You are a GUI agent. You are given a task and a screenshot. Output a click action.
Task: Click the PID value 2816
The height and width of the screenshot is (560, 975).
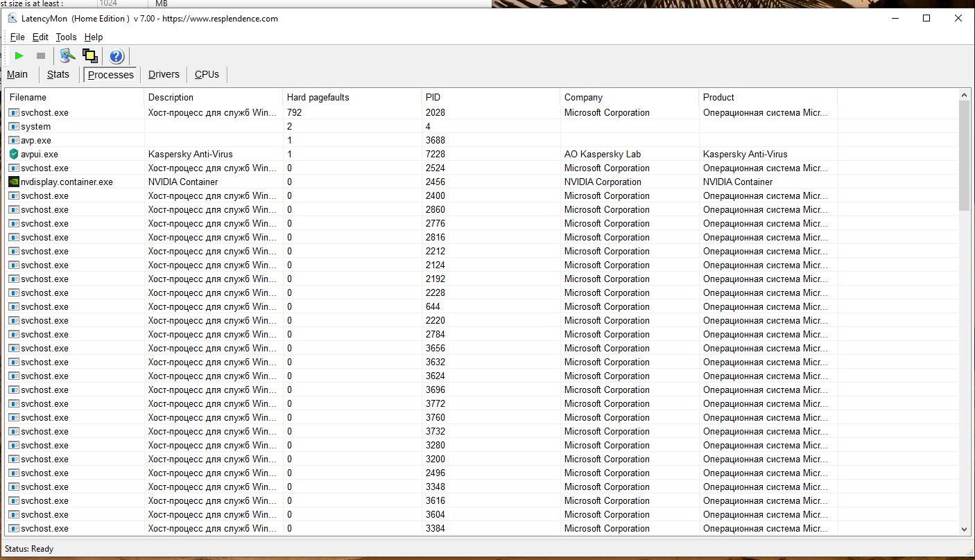coord(435,237)
